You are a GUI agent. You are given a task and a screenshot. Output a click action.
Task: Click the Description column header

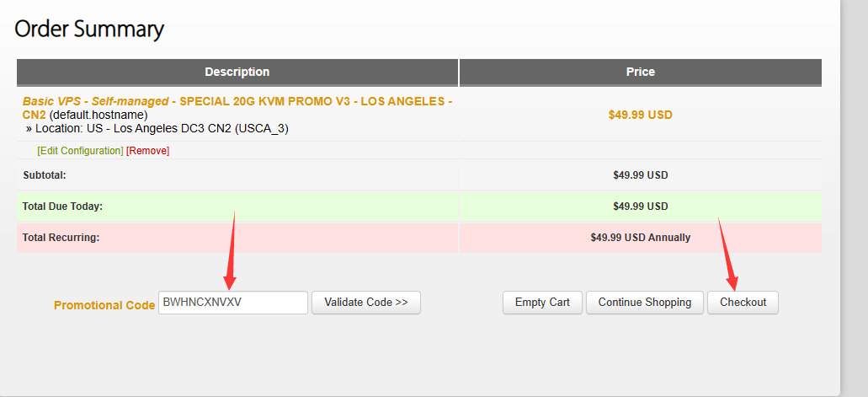point(237,72)
